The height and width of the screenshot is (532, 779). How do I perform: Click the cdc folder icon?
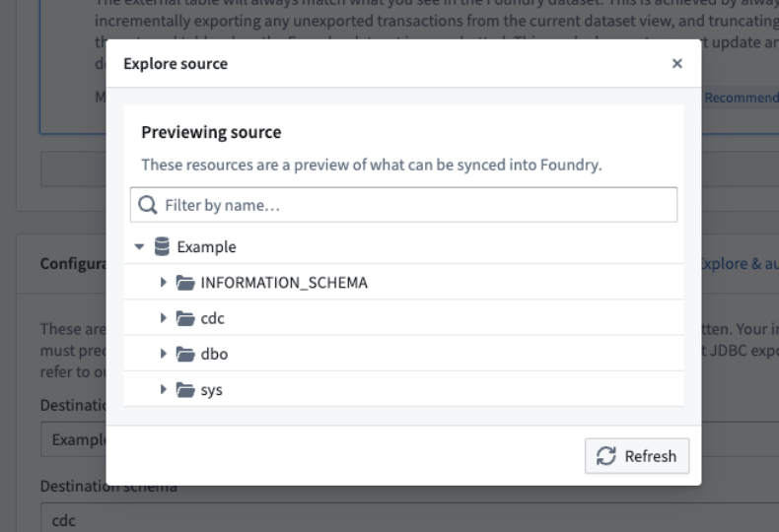pyautogui.click(x=185, y=318)
